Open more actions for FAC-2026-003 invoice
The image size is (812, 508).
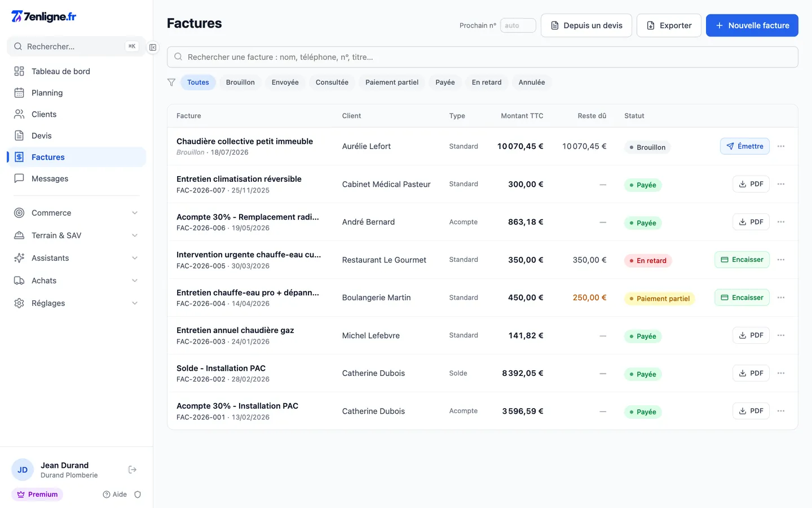781,335
